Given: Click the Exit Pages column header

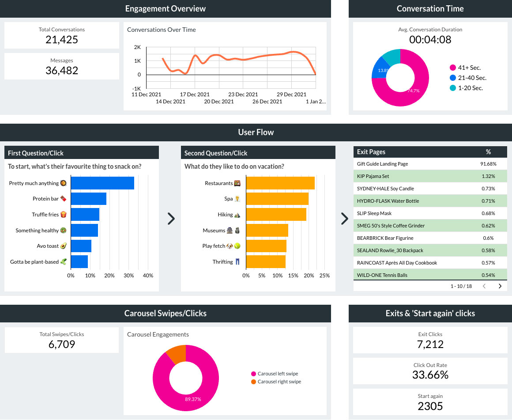Looking at the screenshot, I should click(371, 151).
